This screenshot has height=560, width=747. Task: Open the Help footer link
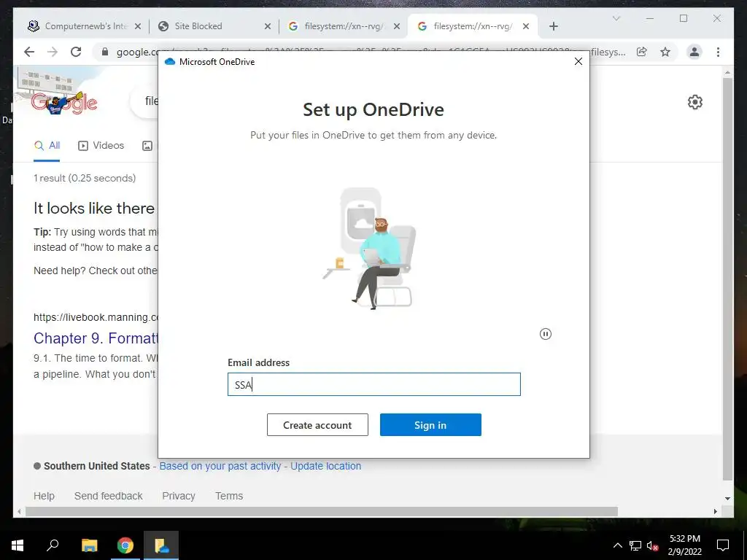pyautogui.click(x=44, y=496)
